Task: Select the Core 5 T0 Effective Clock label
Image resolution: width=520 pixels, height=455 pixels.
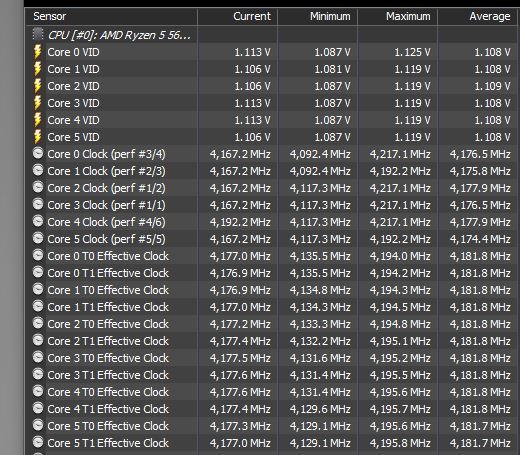Action: point(108,426)
